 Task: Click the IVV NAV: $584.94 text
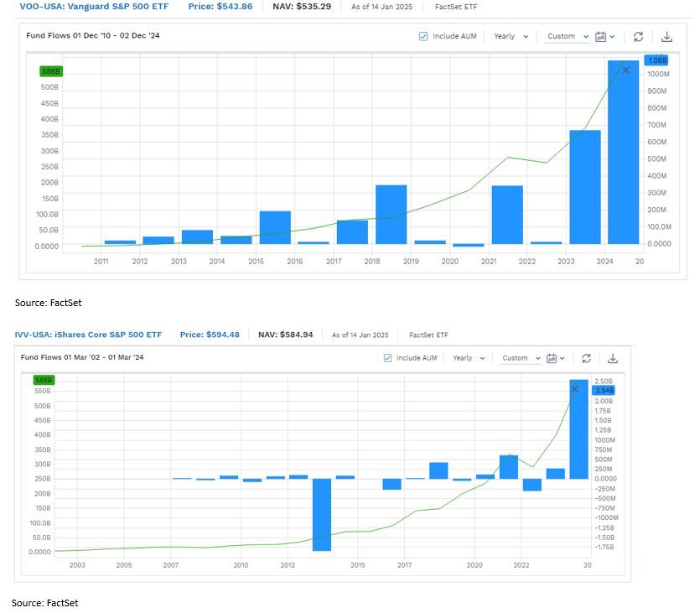coord(286,335)
